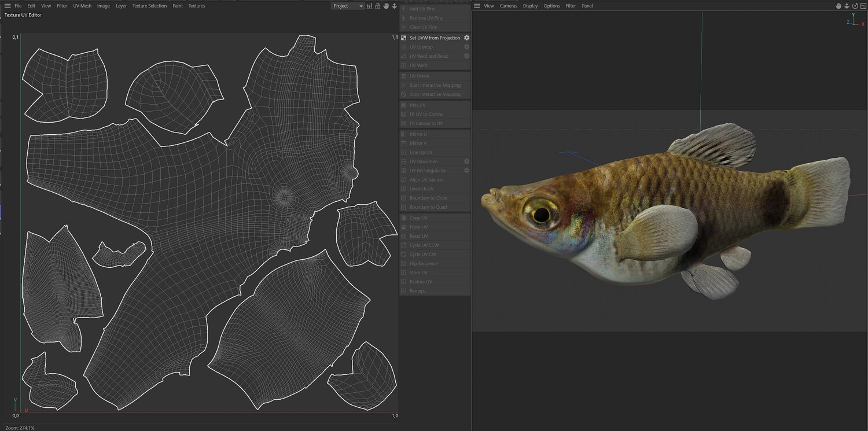The width and height of the screenshot is (868, 431).
Task: Open the Edit menu
Action: (31, 6)
